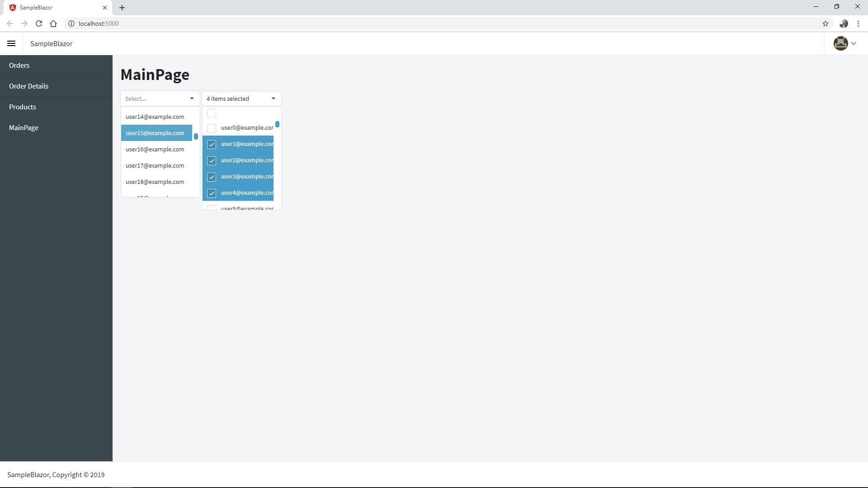Image resolution: width=868 pixels, height=488 pixels.
Task: Navigate to Products in the sidebar
Action: click(x=56, y=107)
